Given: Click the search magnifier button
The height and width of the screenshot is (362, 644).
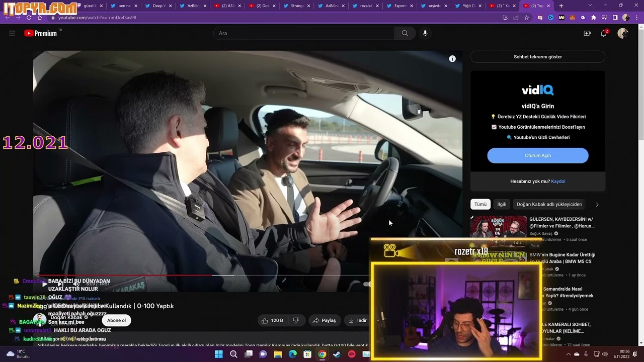Looking at the screenshot, I should (405, 33).
